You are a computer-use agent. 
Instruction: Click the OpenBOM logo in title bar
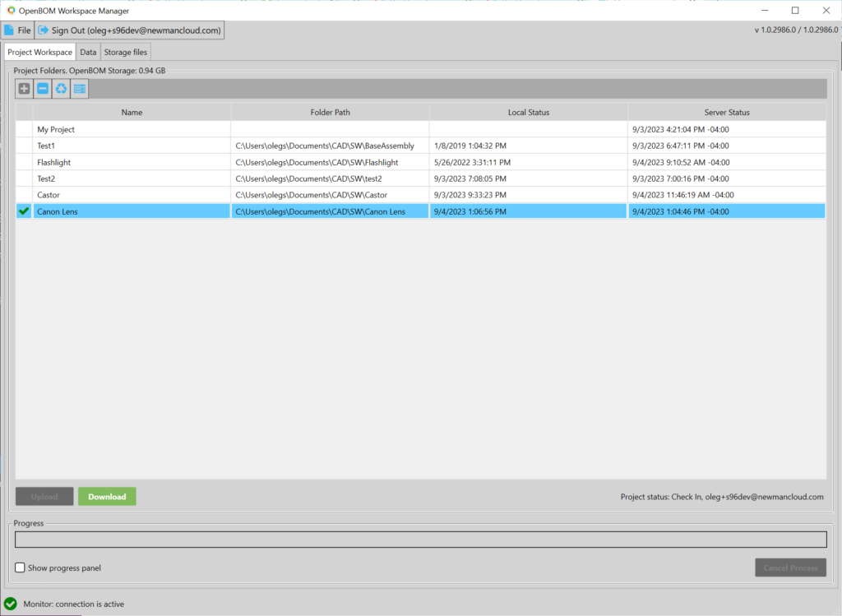(11, 10)
